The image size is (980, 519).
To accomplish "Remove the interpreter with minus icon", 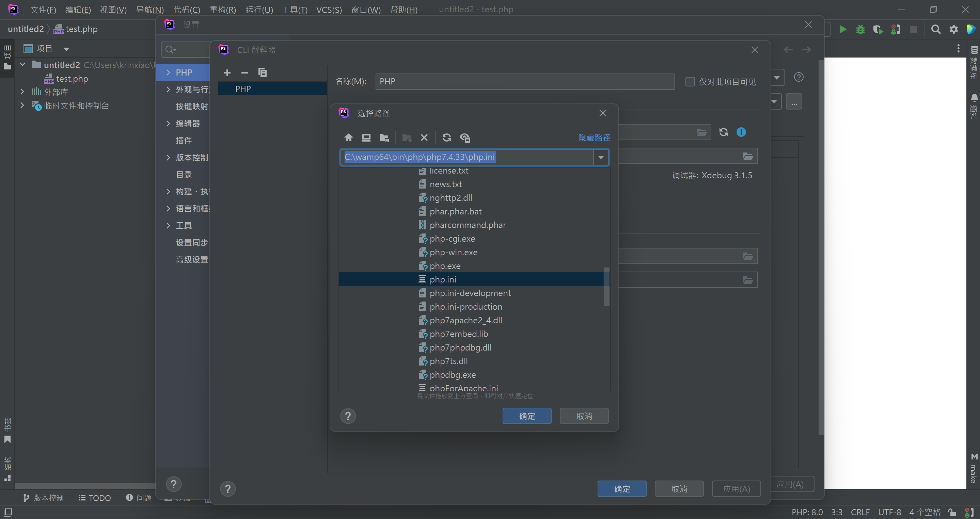I will tap(244, 72).
